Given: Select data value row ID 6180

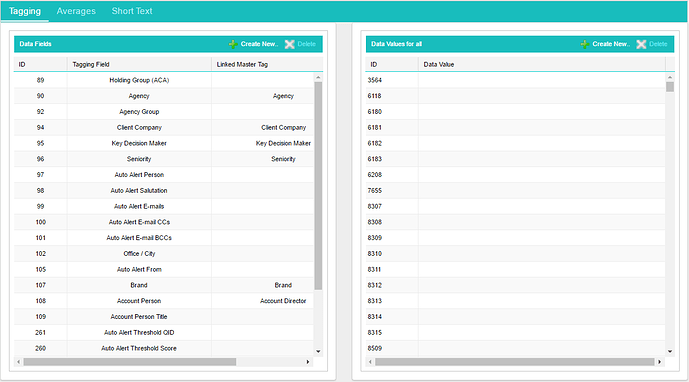Looking at the screenshot, I should (515, 112).
